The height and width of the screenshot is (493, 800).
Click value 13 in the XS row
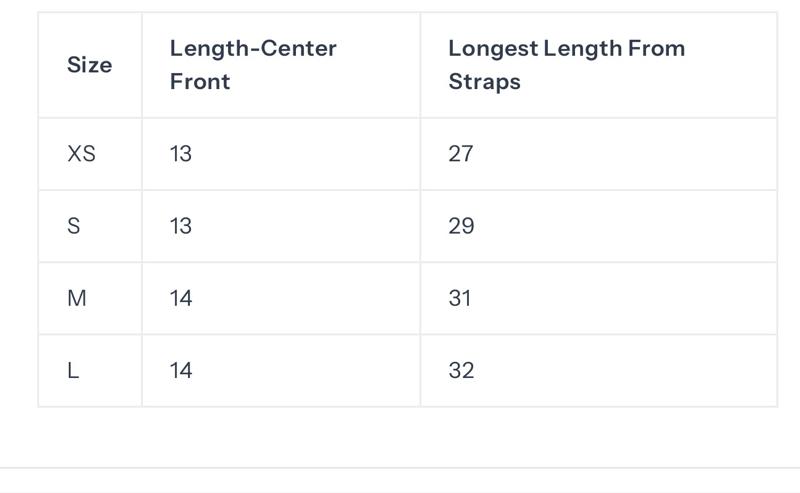coord(181,154)
